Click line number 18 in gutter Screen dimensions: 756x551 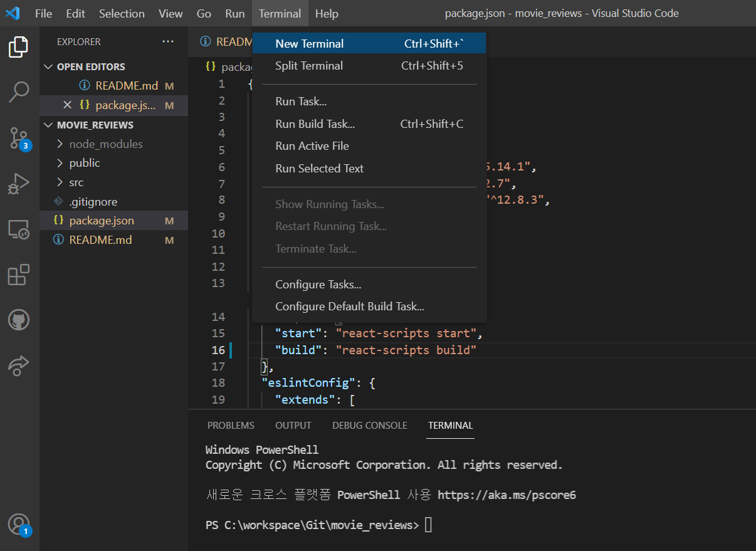coord(218,382)
